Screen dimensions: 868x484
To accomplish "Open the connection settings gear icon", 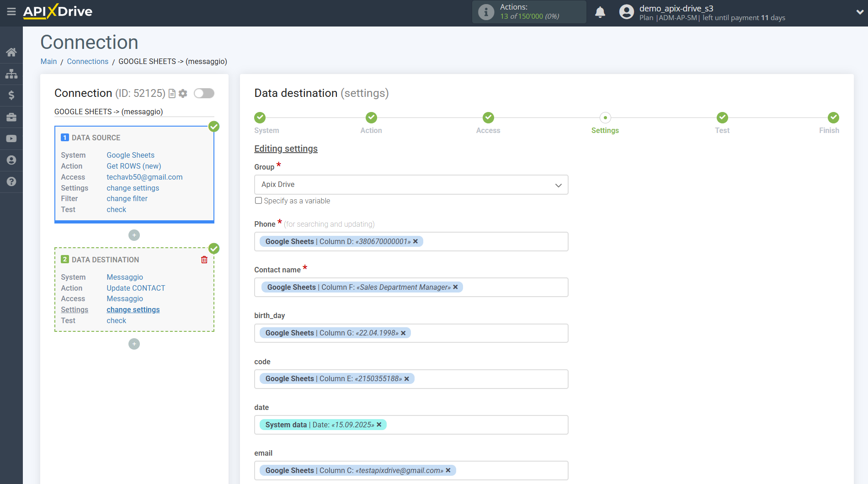I will tap(183, 94).
